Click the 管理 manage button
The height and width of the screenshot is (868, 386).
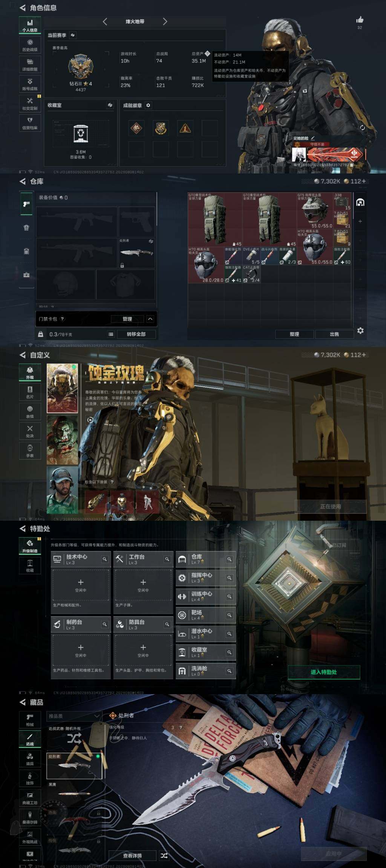pos(127,319)
